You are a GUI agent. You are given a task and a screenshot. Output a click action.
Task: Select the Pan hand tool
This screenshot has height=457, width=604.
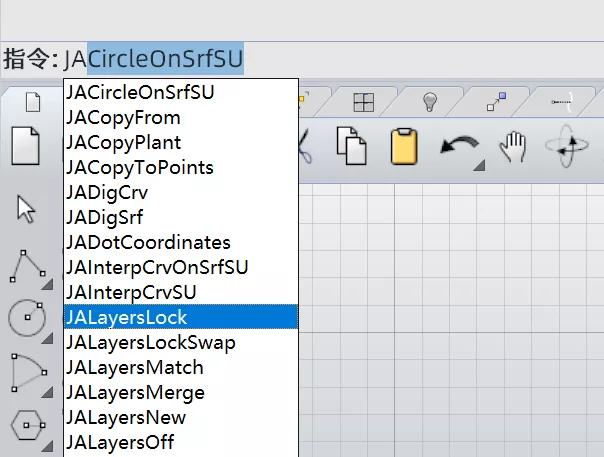click(512, 146)
